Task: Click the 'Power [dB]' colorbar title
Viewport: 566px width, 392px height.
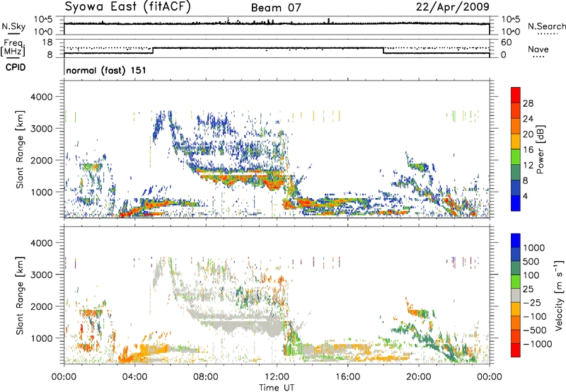Action: click(x=540, y=149)
